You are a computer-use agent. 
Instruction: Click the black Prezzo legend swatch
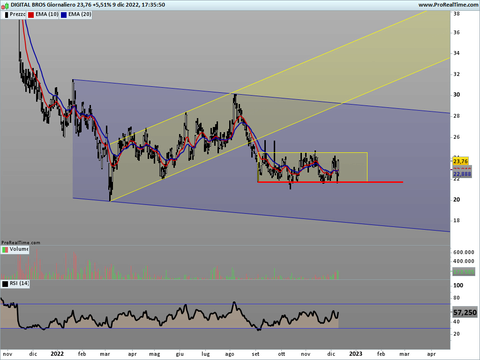point(6,15)
